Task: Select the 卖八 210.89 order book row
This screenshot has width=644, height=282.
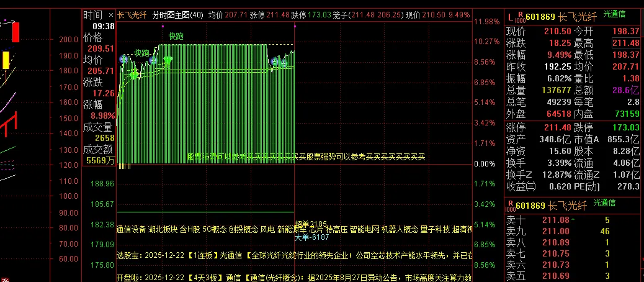Action: 573,242
